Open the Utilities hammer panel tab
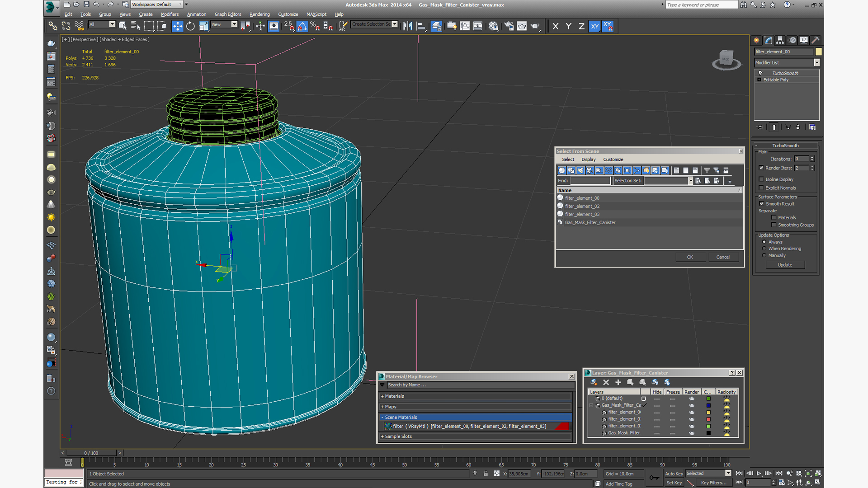This screenshot has height=488, width=868. coord(816,40)
